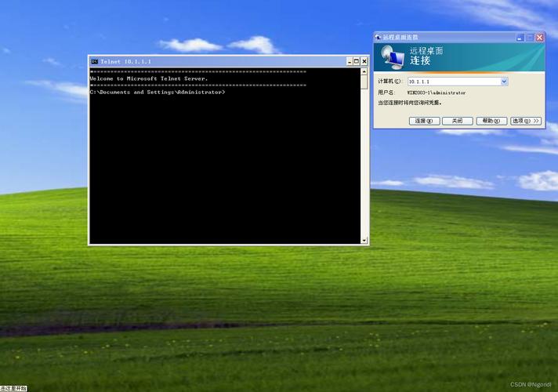Click the Telnet scrollbar down arrow
Viewport: 558px width, 392px height.
tap(364, 241)
